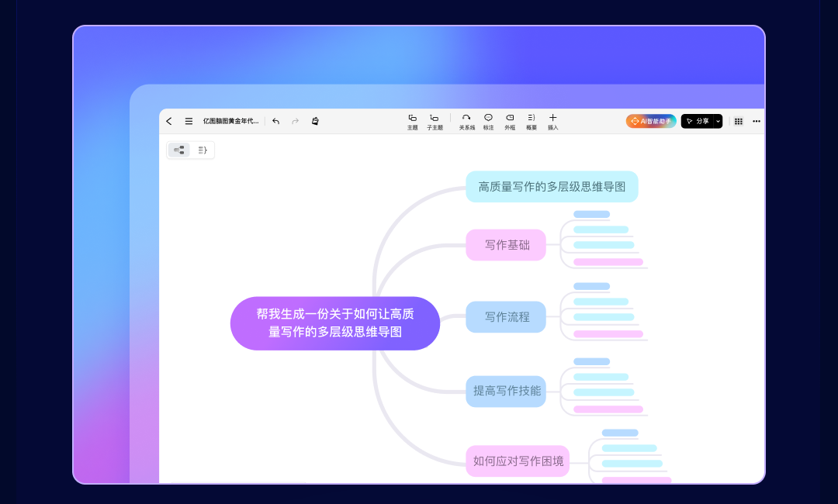Click the format painter icon
Image resolution: width=838 pixels, height=504 pixels.
coord(315,121)
